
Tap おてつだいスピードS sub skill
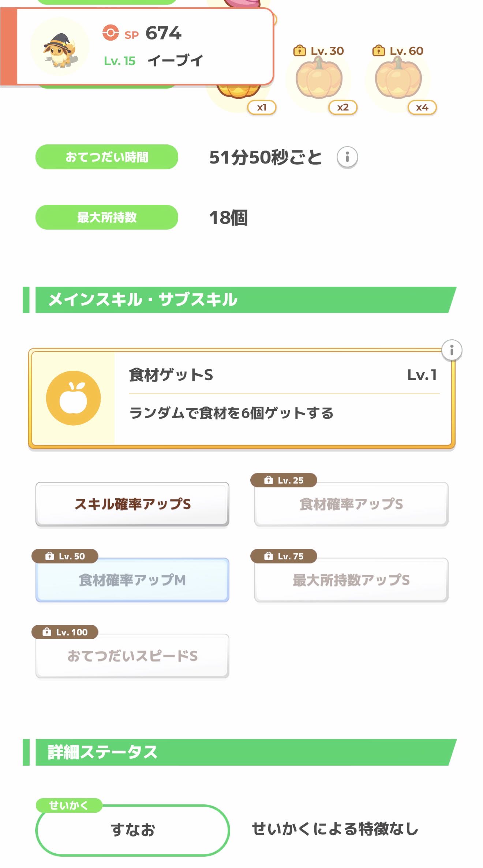tap(132, 656)
